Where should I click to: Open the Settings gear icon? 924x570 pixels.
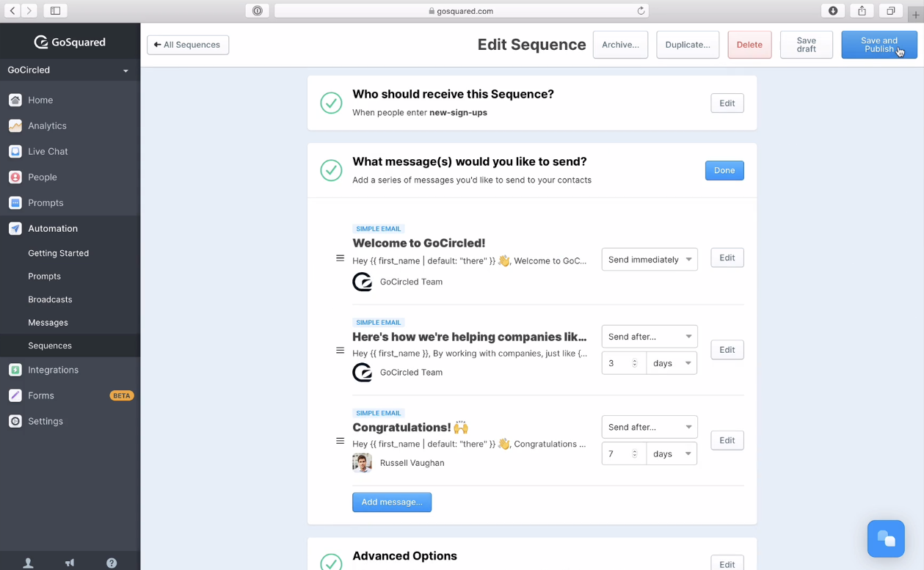(15, 421)
